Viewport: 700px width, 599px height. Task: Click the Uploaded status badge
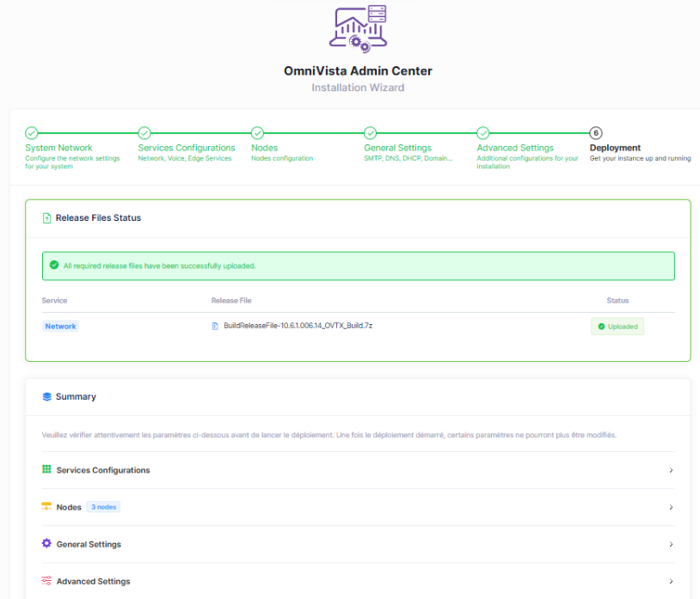click(617, 327)
